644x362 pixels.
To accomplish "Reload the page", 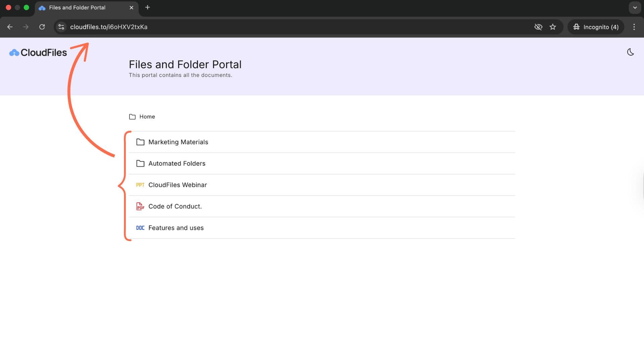I will [x=42, y=27].
